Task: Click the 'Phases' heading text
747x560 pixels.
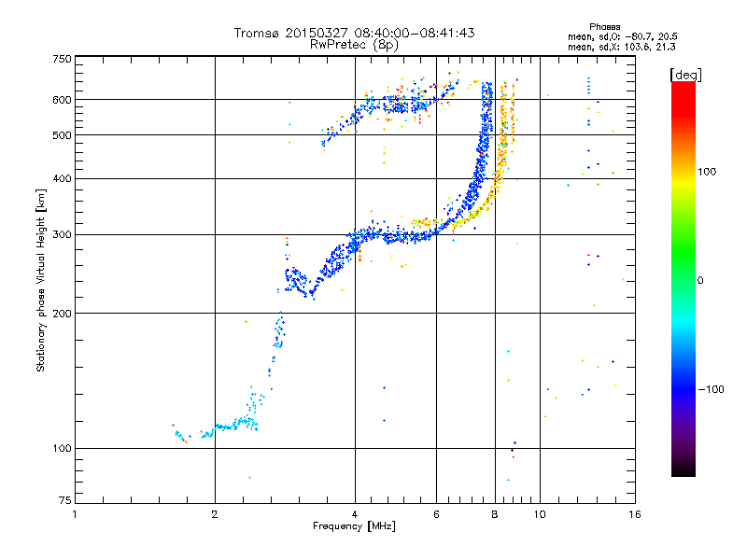Action: pyautogui.click(x=604, y=27)
